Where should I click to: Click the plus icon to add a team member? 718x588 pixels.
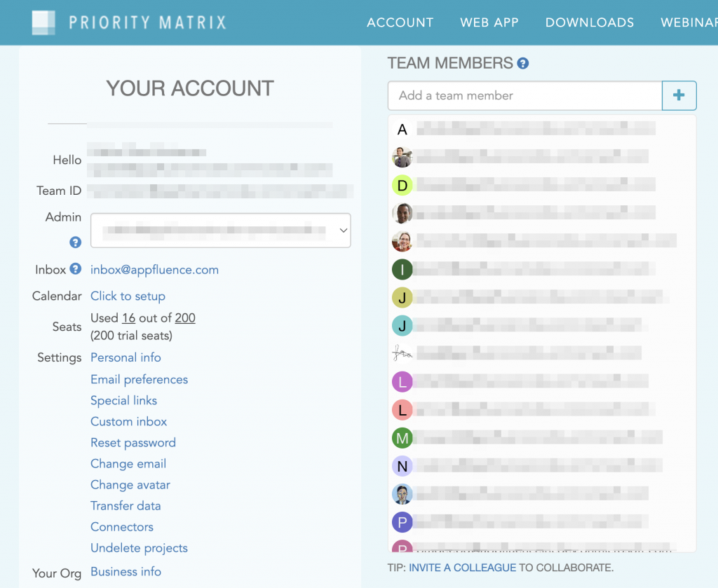(x=679, y=95)
